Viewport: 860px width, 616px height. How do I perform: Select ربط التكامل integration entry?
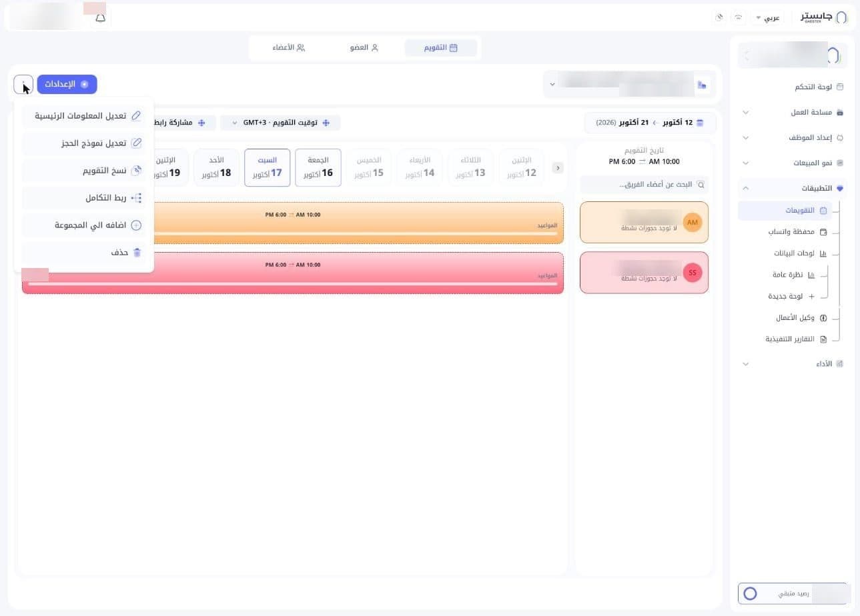pos(83,198)
